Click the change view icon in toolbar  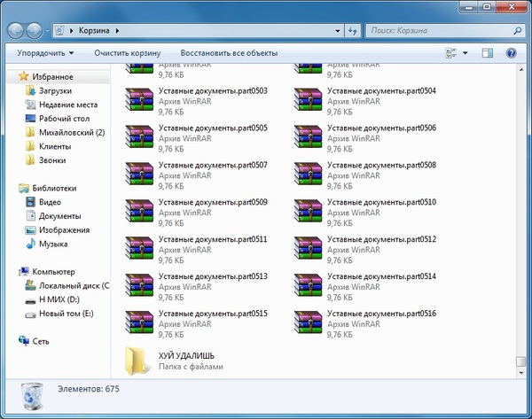450,53
